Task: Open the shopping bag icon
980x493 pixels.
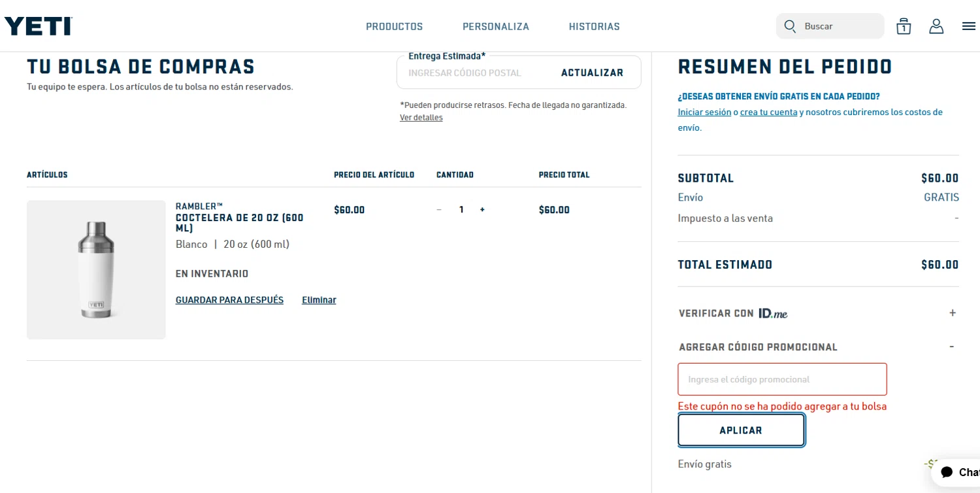Action: coord(904,26)
